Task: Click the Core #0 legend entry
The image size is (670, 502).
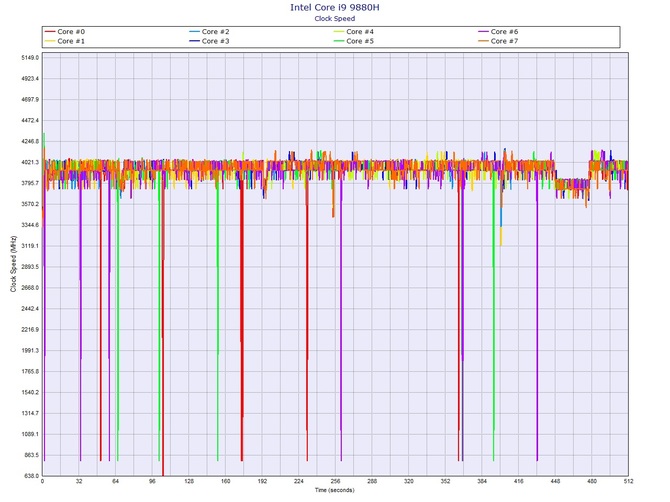Action: click(x=65, y=32)
